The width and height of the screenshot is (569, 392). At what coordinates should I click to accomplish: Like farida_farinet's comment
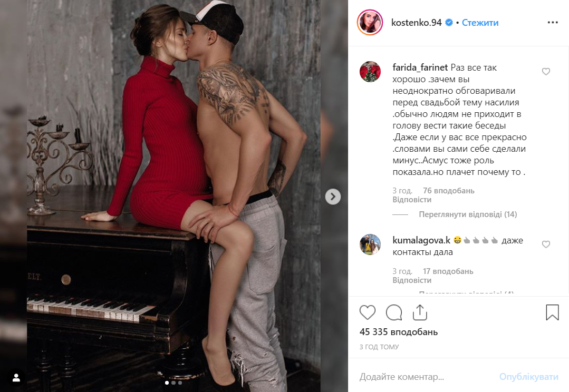(x=546, y=72)
